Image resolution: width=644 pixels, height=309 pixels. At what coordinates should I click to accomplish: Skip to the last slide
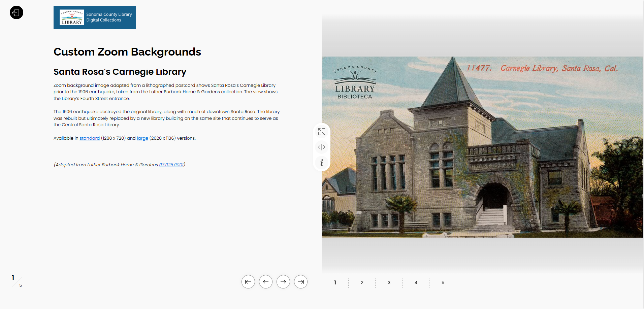[x=301, y=282]
